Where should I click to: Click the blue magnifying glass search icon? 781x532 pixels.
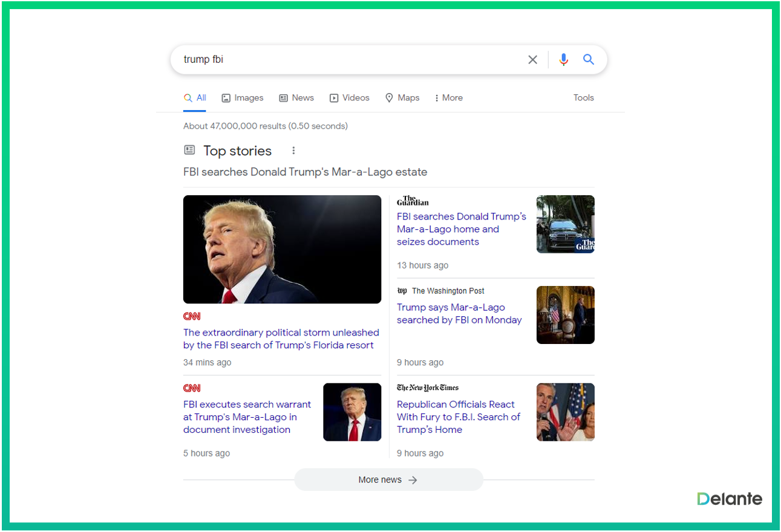(588, 60)
